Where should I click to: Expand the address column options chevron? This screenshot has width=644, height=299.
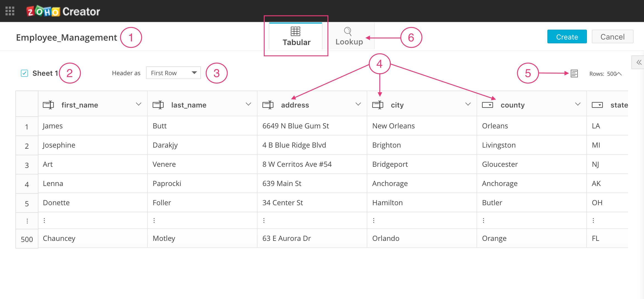(358, 104)
